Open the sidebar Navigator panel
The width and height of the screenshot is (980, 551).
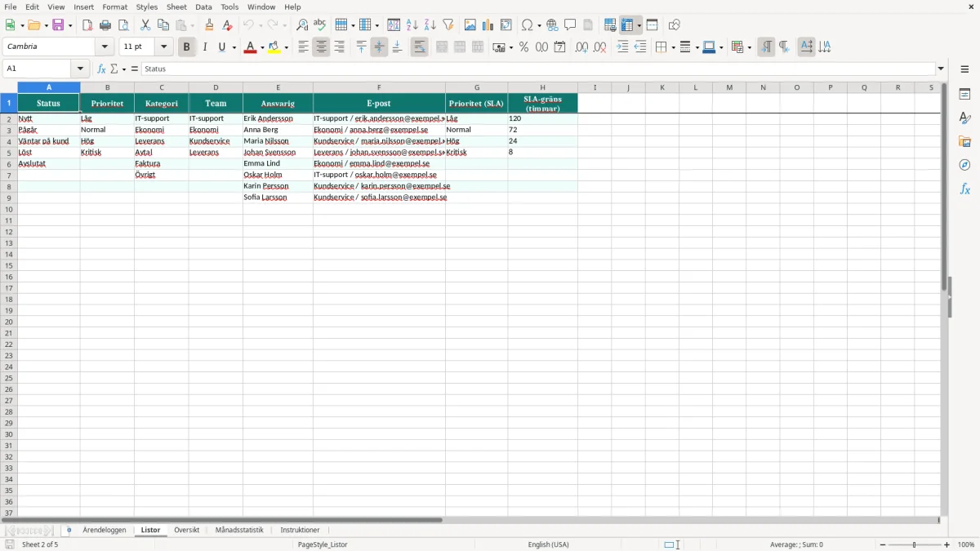pyautogui.click(x=964, y=165)
